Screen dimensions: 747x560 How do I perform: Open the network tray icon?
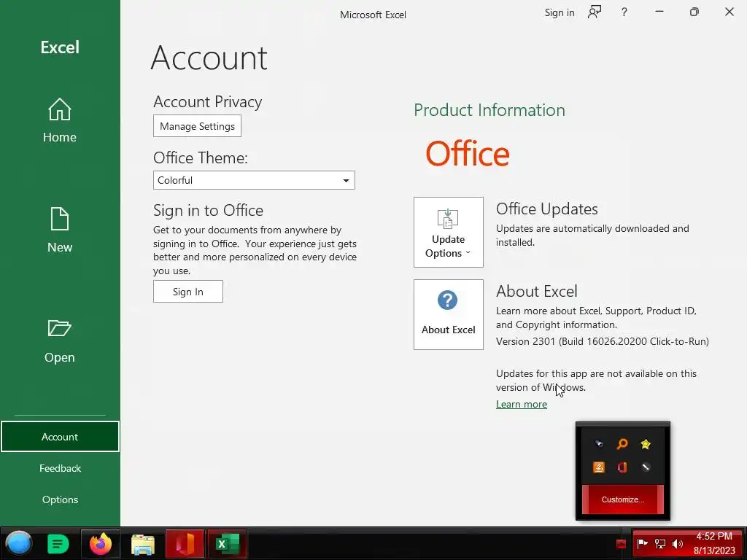click(x=659, y=543)
